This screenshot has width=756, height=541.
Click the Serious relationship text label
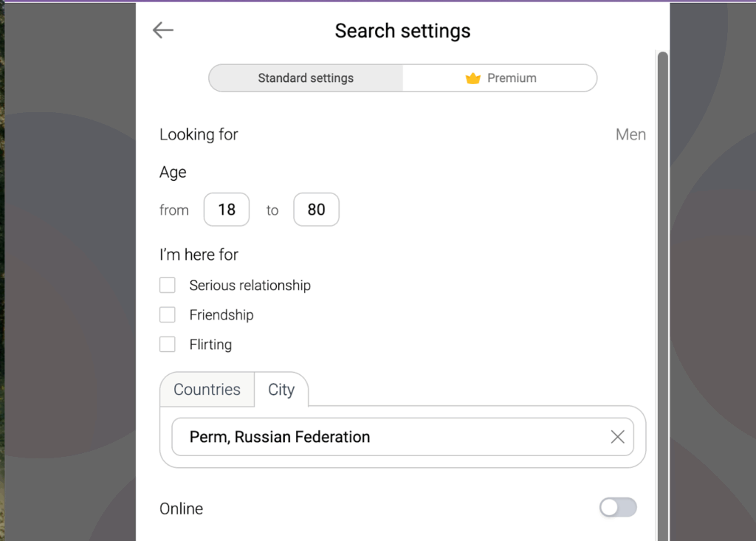click(x=250, y=286)
